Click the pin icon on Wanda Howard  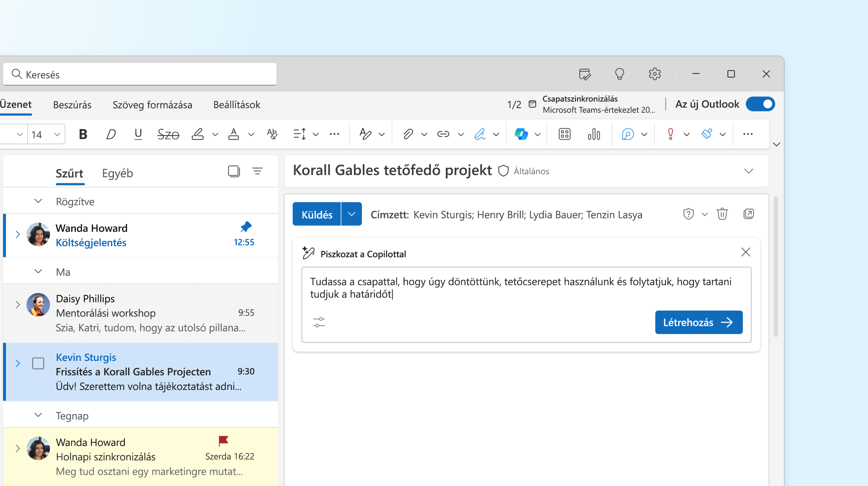click(x=246, y=227)
